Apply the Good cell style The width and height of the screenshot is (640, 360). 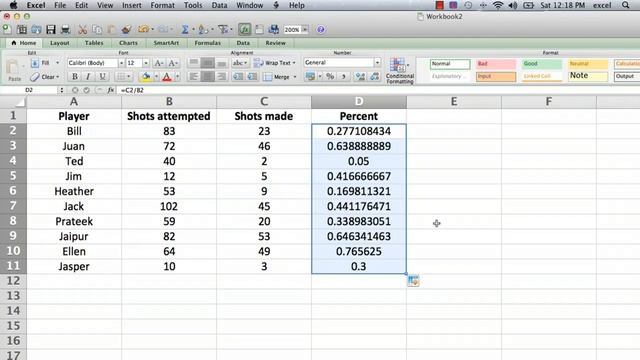click(542, 64)
